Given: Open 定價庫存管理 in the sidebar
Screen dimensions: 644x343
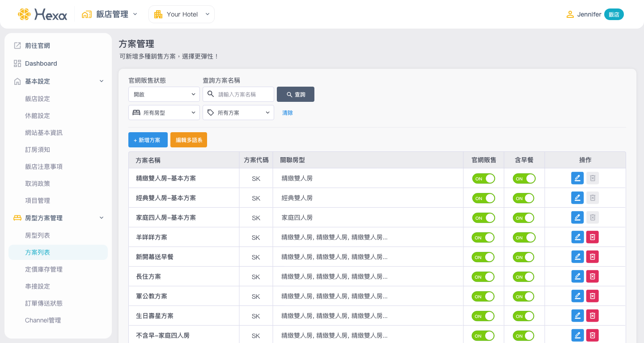Looking at the screenshot, I should (x=44, y=269).
